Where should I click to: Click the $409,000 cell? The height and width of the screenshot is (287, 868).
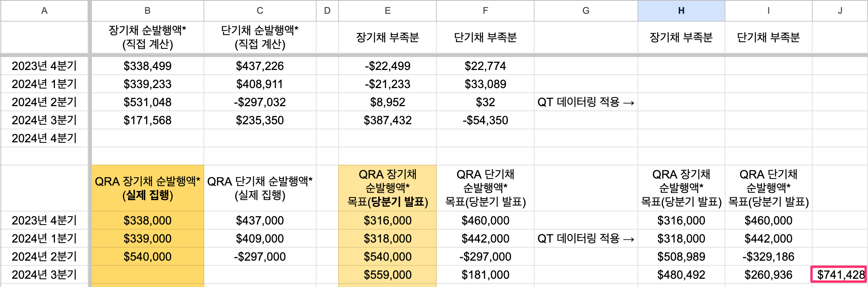coord(260,239)
